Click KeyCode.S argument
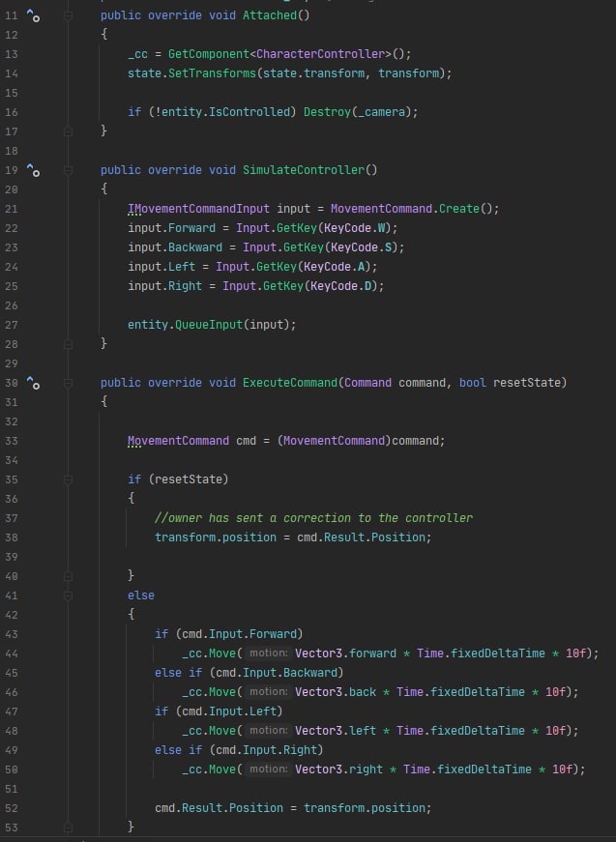Viewport: 616px width, 842px height. coord(361,247)
